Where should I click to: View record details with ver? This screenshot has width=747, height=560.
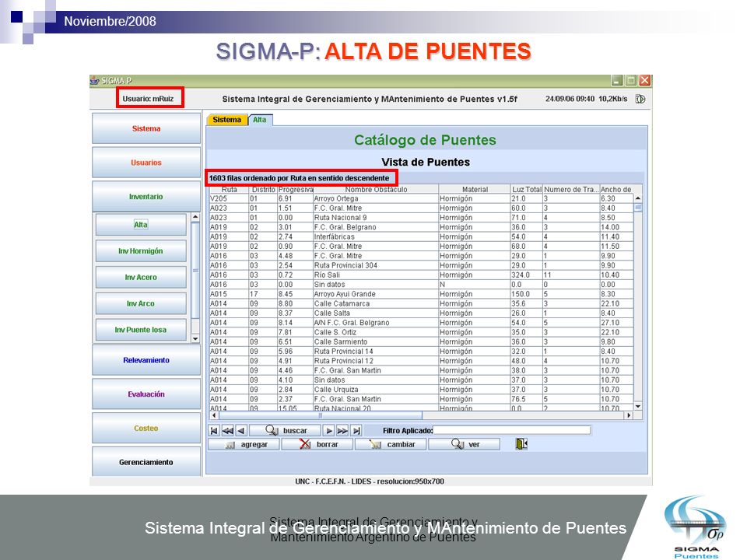(464, 444)
